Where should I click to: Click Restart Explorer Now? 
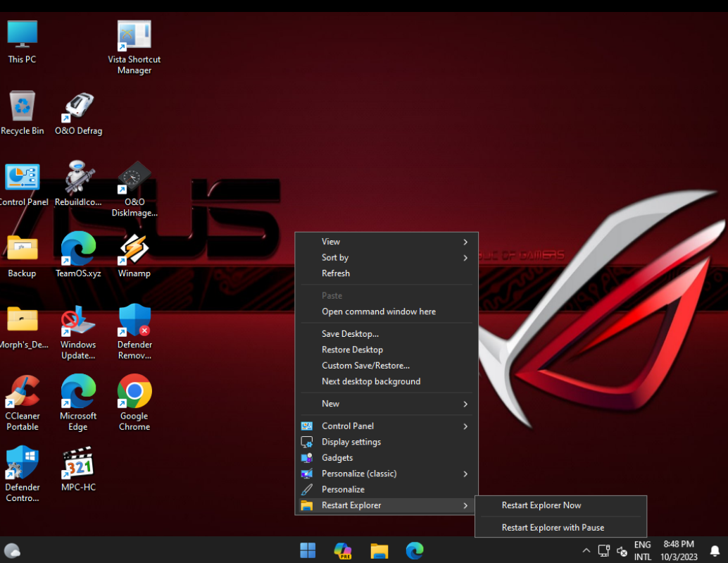(560, 505)
